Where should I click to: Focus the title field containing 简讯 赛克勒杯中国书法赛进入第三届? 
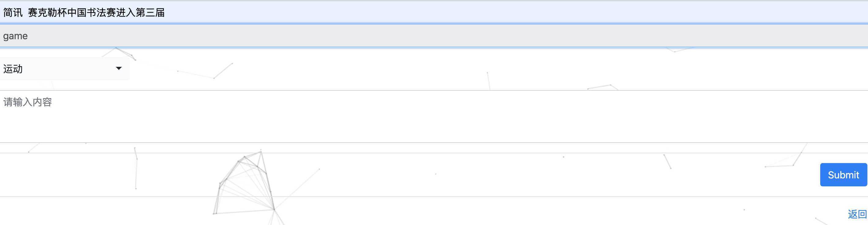click(434, 13)
